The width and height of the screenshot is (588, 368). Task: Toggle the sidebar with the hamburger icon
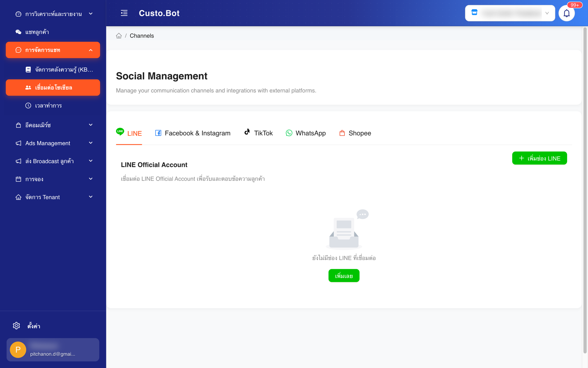tap(124, 13)
